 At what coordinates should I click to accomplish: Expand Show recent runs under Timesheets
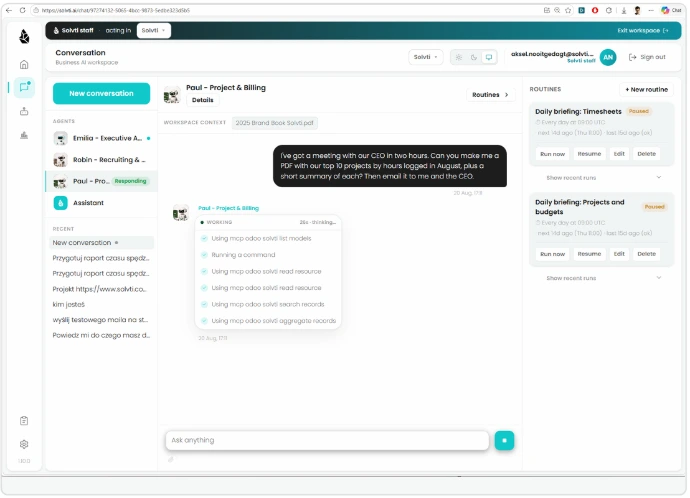[x=603, y=178]
